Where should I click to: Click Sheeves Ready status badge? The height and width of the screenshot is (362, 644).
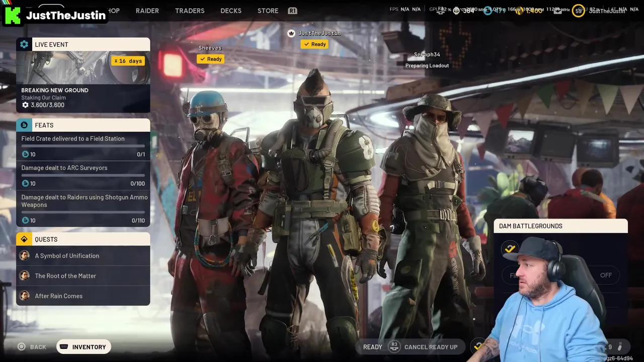pyautogui.click(x=210, y=59)
